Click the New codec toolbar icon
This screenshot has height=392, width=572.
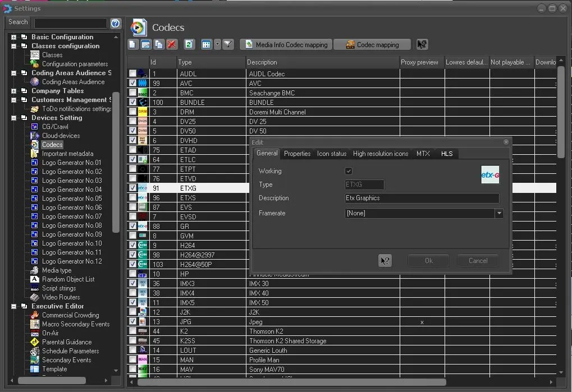(x=132, y=45)
